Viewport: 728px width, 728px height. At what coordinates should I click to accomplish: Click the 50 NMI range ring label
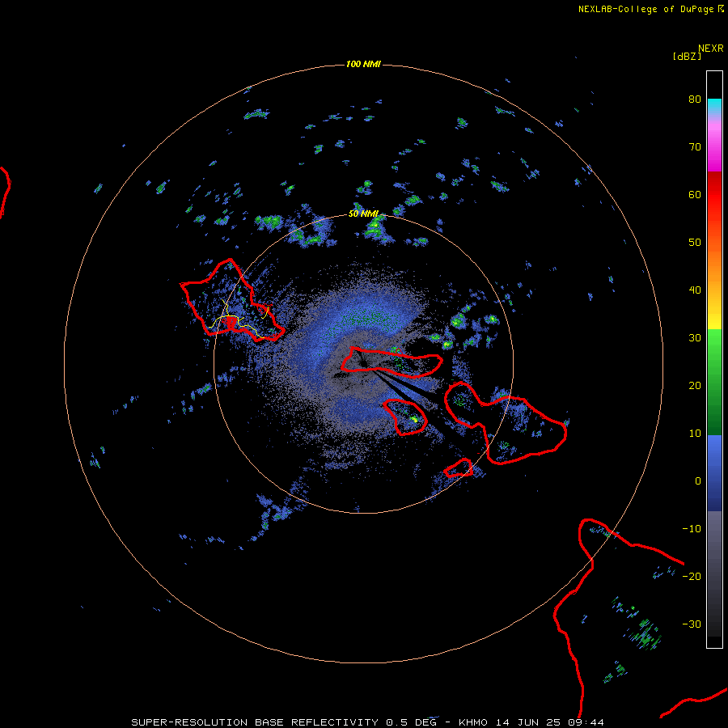pyautogui.click(x=363, y=214)
